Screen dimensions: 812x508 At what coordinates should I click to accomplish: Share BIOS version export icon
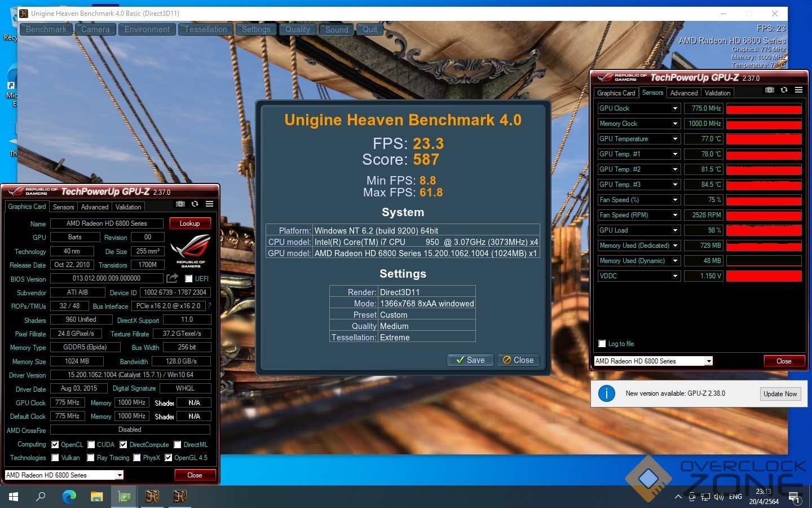click(172, 278)
